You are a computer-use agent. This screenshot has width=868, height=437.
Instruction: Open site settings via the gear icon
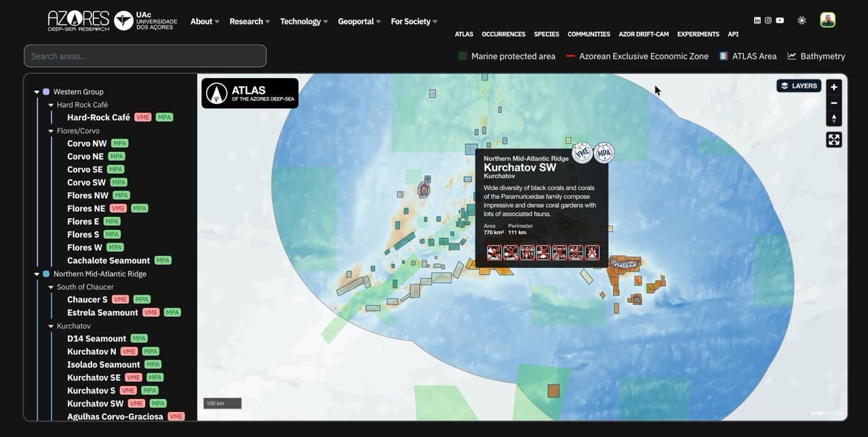point(802,20)
